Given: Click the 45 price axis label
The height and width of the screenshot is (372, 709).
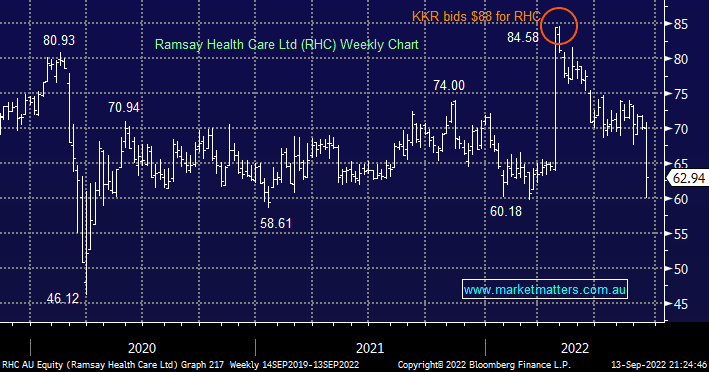Looking at the screenshot, I should click(681, 304).
